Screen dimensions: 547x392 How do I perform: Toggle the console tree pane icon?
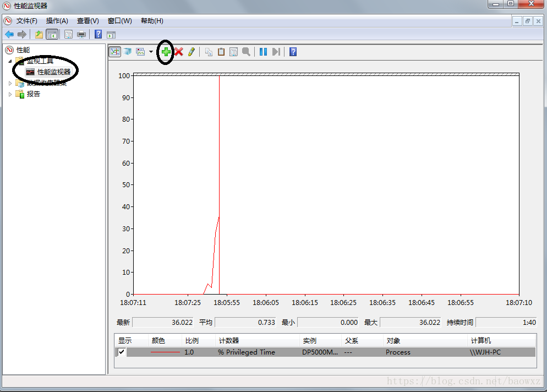52,34
